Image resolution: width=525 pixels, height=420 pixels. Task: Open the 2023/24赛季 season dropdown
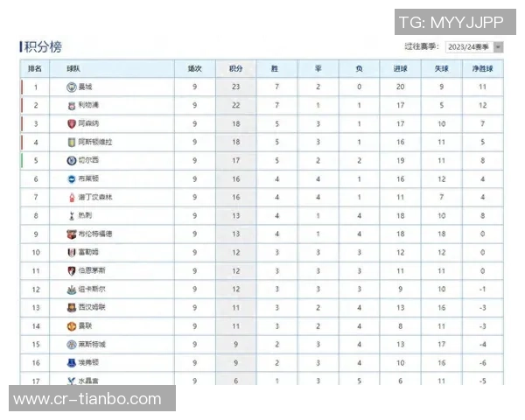click(x=468, y=47)
